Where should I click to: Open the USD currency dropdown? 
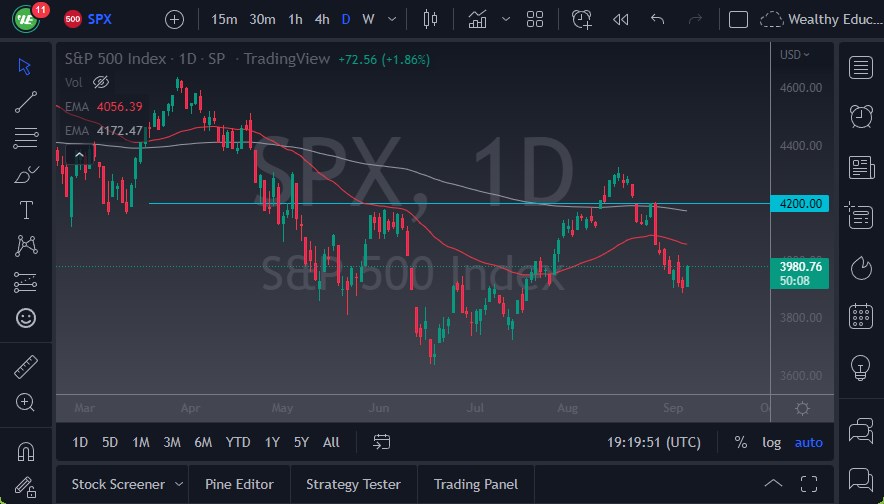pos(794,55)
